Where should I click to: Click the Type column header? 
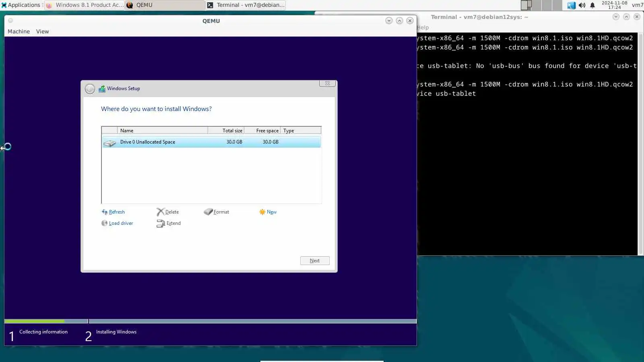click(301, 130)
